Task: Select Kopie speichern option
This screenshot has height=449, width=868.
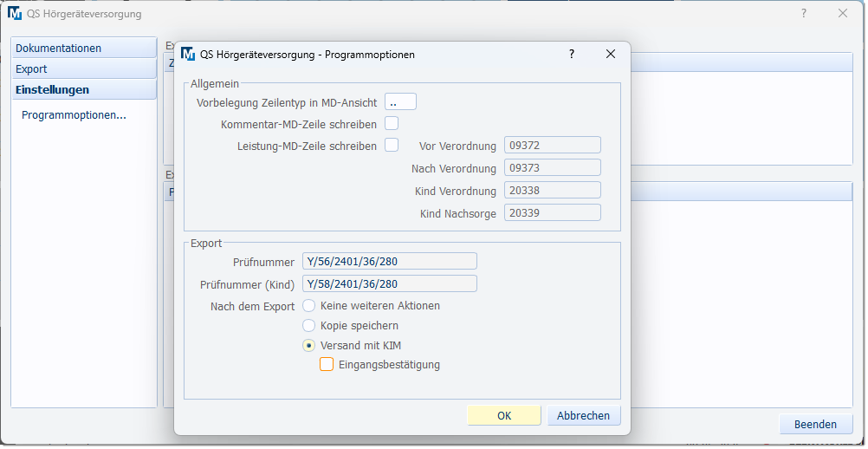Action: 309,326
